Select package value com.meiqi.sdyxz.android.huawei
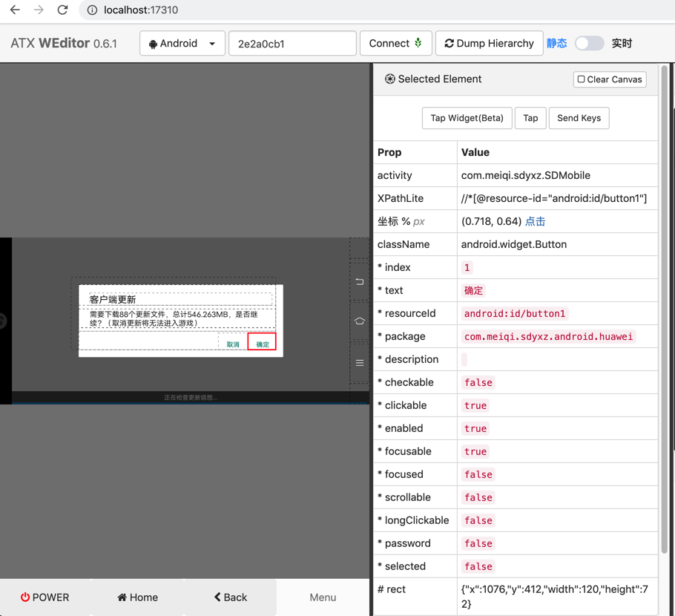Viewport: 675px width, 616px height. 548,336
